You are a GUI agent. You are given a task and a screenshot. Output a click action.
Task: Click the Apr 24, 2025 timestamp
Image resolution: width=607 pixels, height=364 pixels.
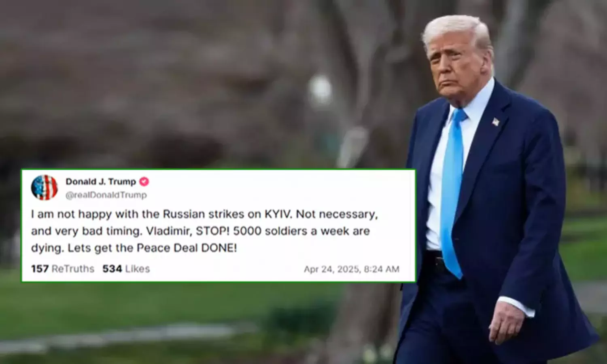351,269
